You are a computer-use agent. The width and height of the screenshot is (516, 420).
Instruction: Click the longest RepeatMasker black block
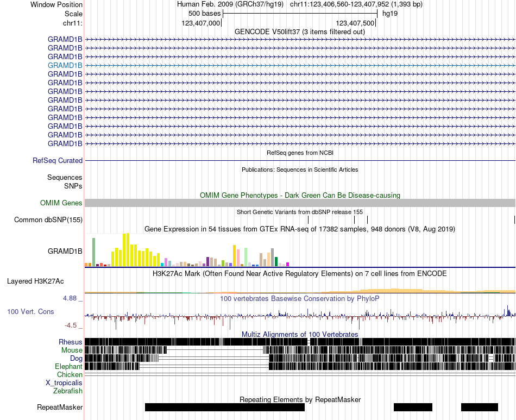pos(225,407)
